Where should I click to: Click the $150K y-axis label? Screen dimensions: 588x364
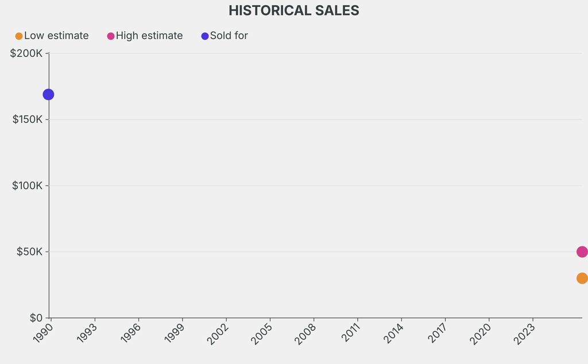coord(28,119)
